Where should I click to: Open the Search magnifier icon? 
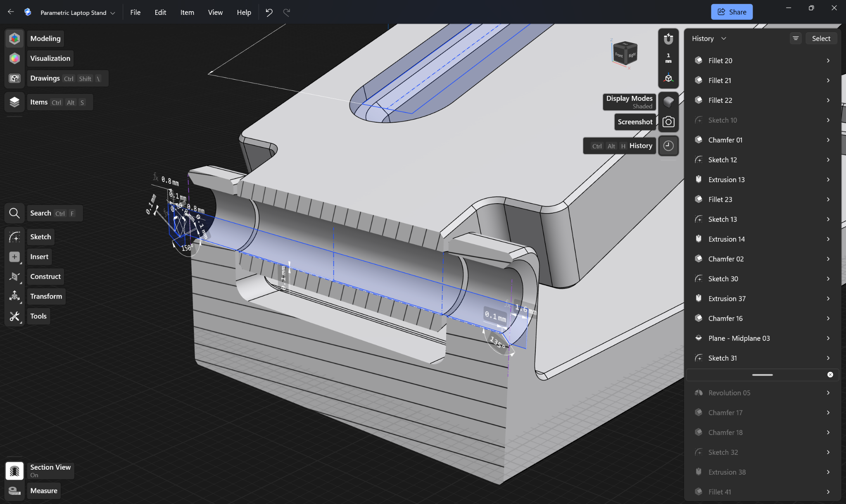[x=14, y=213]
